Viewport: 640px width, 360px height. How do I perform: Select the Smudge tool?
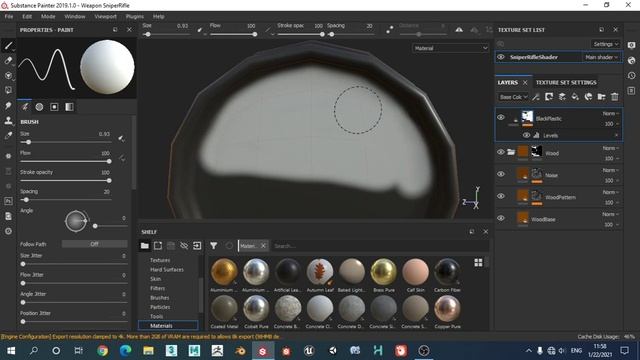(x=8, y=106)
